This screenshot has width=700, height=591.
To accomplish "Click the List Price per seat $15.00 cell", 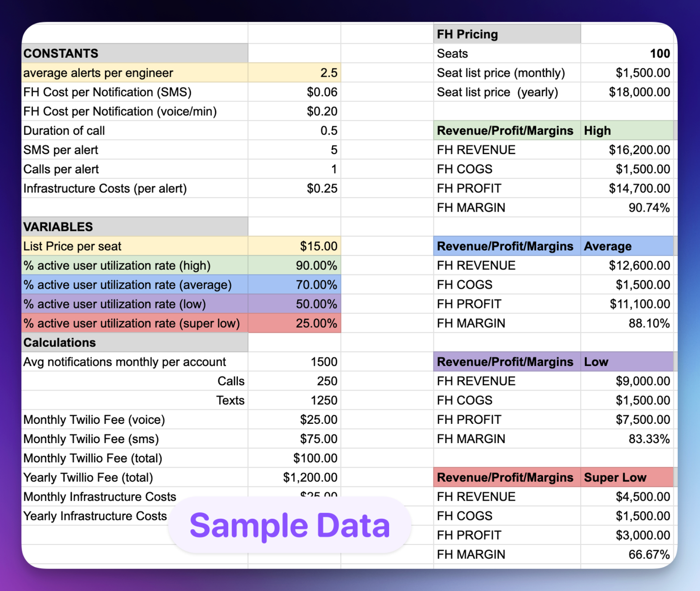I will pyautogui.click(x=294, y=246).
